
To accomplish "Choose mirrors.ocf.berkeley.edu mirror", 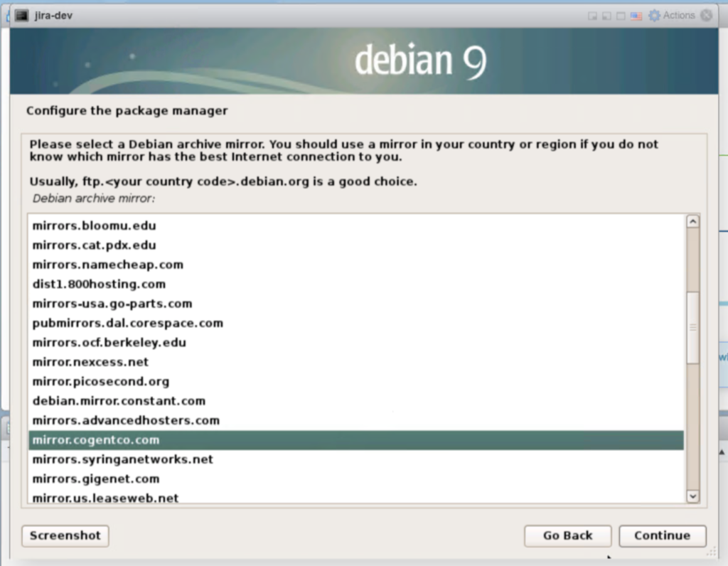I will 356,343.
